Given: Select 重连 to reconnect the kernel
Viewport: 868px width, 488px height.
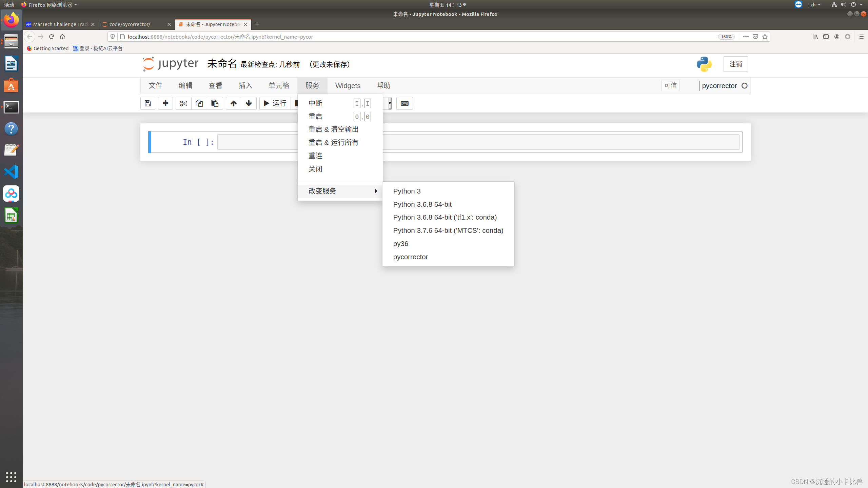Looking at the screenshot, I should 340,156.
